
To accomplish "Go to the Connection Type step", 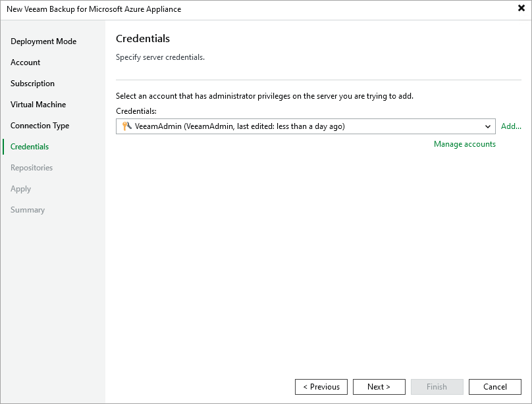I will coord(40,126).
